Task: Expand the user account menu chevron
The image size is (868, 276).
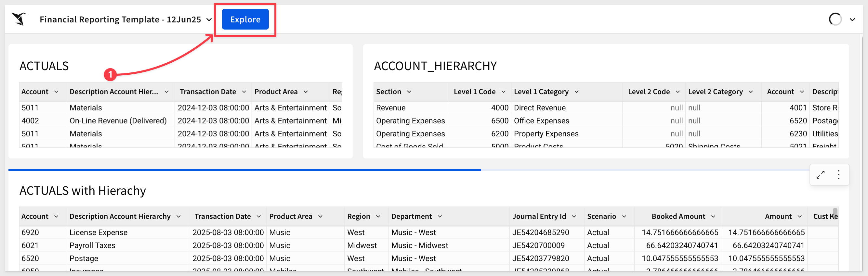Action: (x=852, y=19)
